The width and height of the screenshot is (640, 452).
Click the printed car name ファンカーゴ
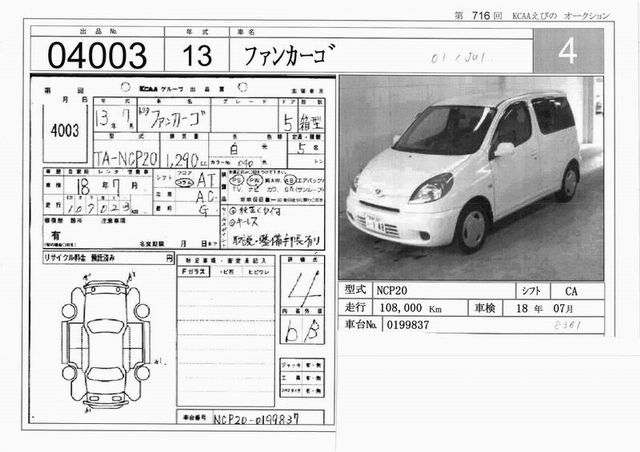[x=289, y=56]
